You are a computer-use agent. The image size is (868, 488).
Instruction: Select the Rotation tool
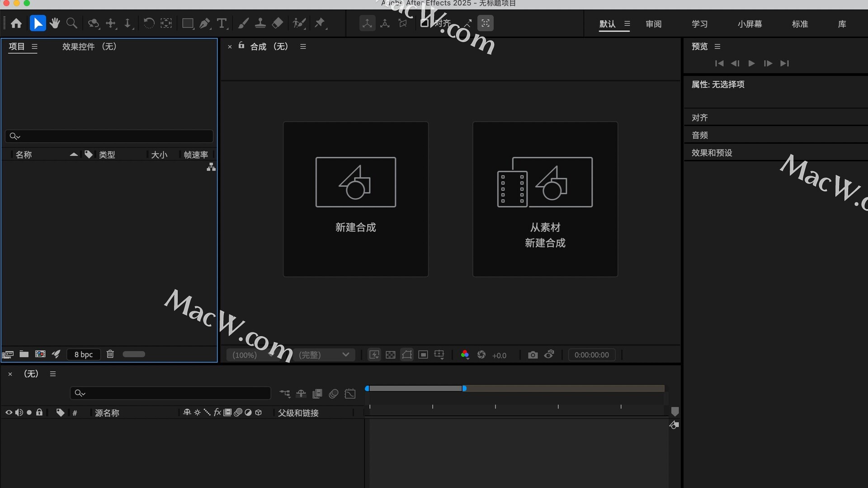(x=149, y=23)
